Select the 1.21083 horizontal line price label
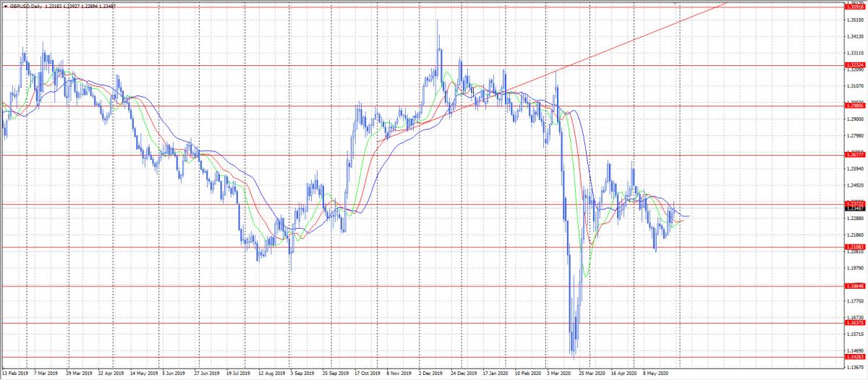Screen dimensions: 868x380 coord(856,247)
